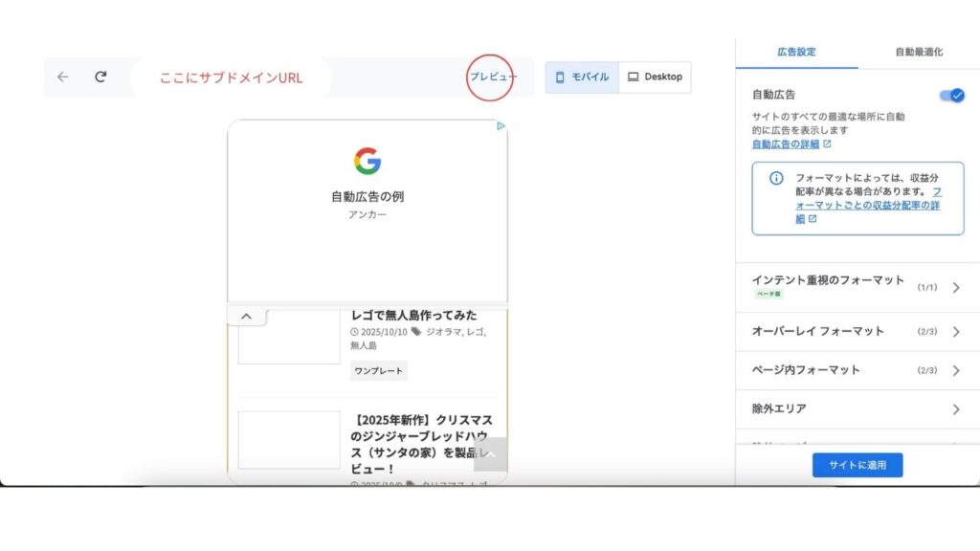Click the external link icon beside 自動広告の詳細

point(827,144)
